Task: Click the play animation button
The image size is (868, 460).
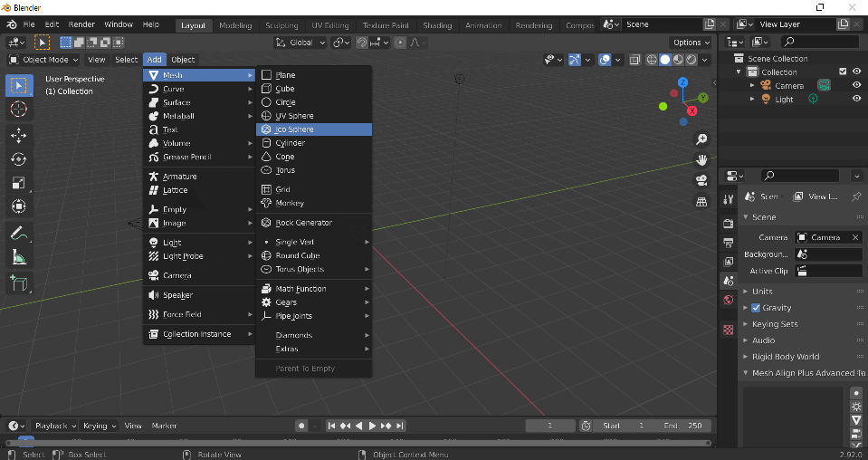Action: [372, 426]
